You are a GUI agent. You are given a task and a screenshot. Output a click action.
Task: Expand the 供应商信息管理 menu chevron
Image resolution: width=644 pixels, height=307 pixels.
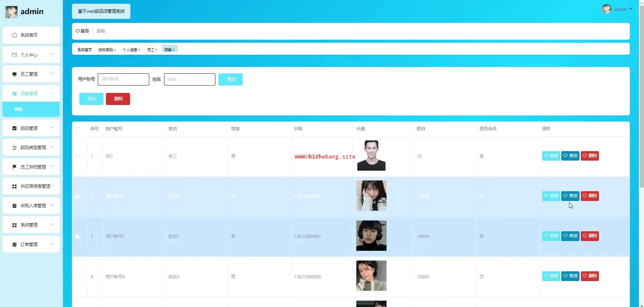52,185
